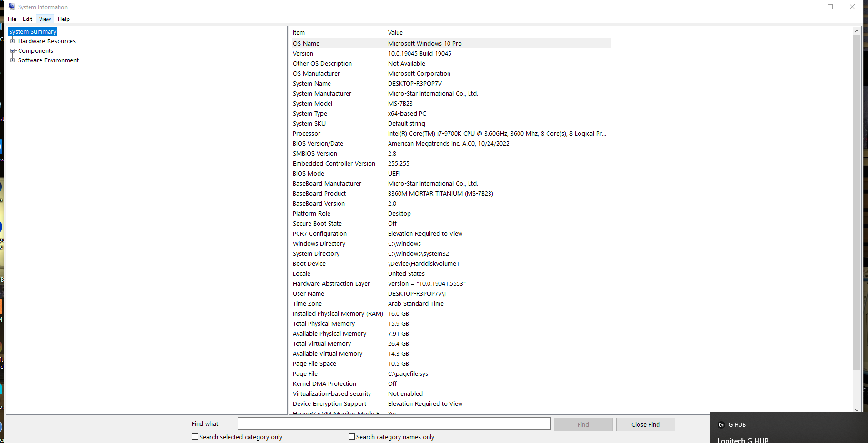Click the Processor row label
This screenshot has height=443, width=868.
click(x=307, y=133)
